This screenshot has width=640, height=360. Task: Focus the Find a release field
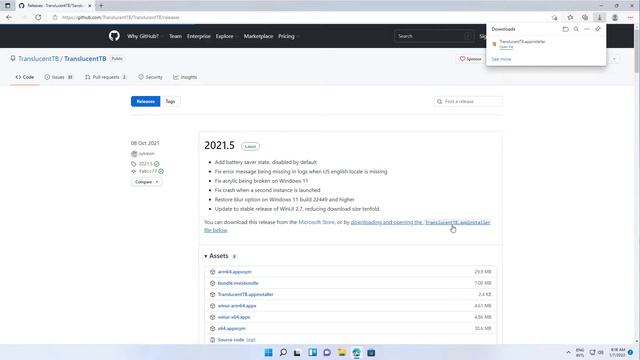coord(468,101)
